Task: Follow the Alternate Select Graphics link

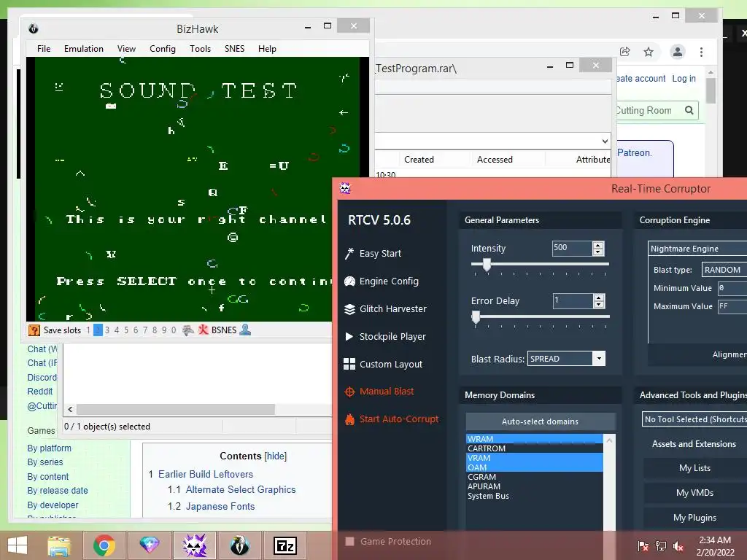Action: [241, 489]
